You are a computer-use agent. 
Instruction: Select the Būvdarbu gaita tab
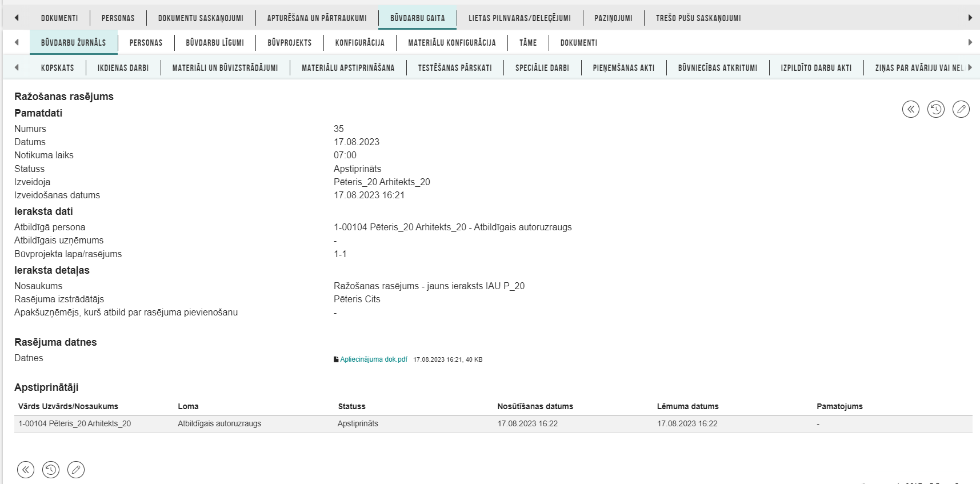pos(418,18)
